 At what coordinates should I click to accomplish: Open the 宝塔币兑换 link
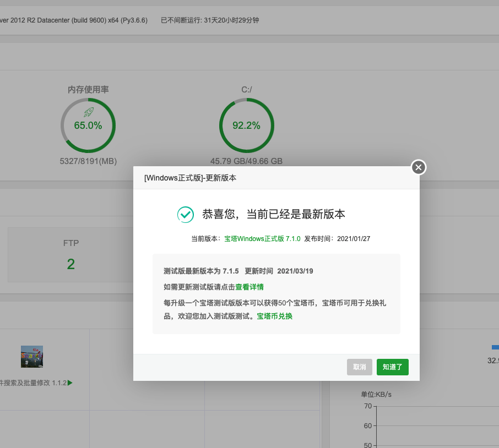point(274,316)
